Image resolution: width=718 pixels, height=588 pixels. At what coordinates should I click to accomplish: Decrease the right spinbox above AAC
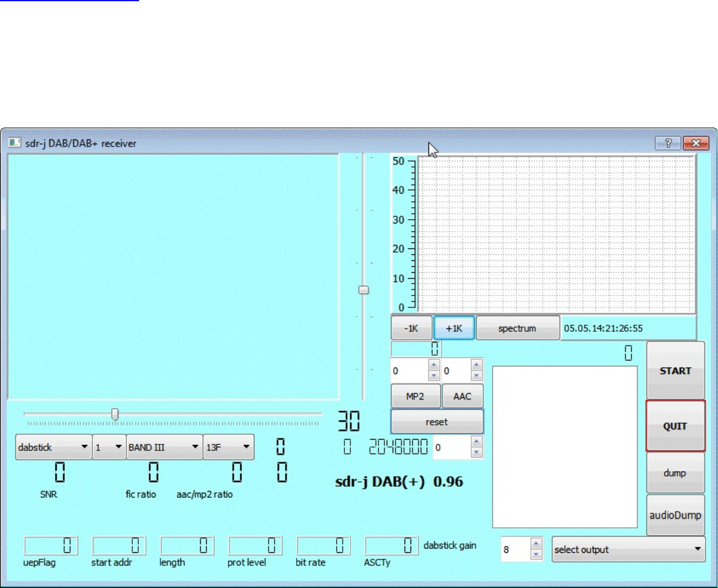pos(476,375)
